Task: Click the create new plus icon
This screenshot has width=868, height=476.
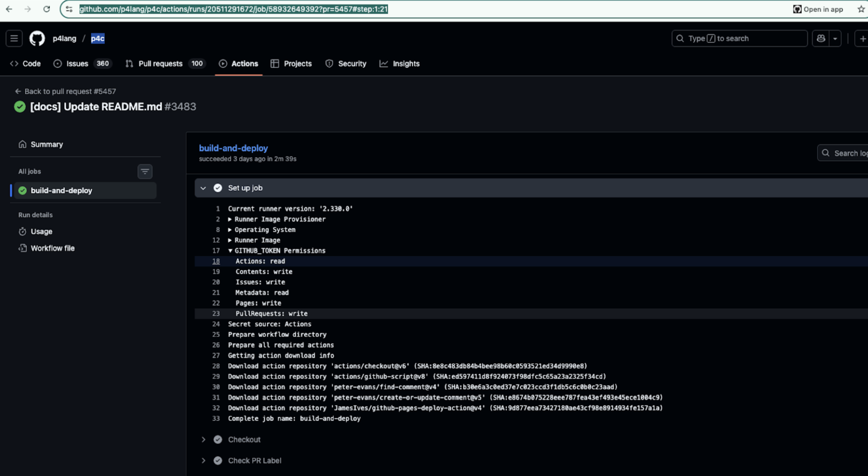Action: pos(862,38)
